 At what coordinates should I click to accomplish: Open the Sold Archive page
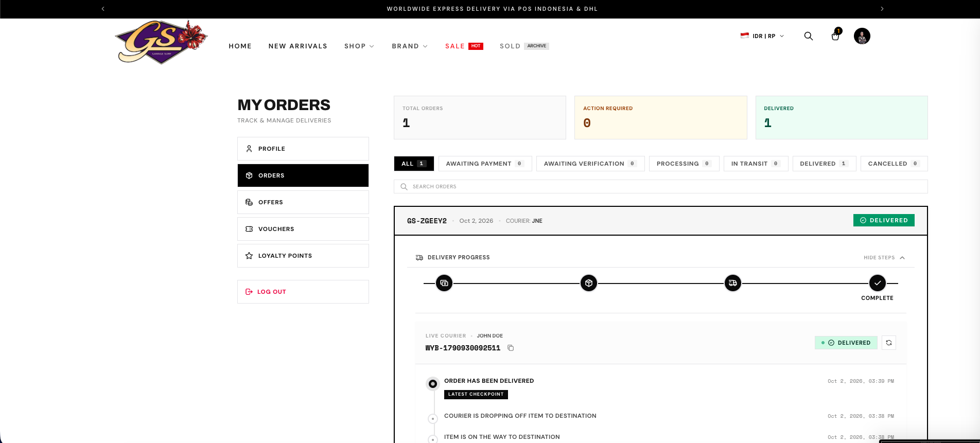click(524, 46)
